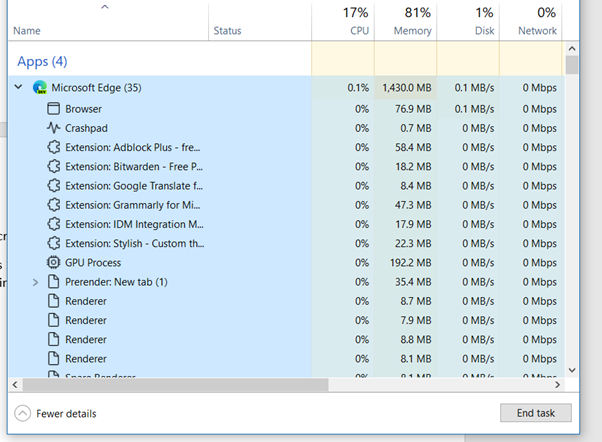
Task: Select Extension: Bitwarden process row
Action: point(286,166)
